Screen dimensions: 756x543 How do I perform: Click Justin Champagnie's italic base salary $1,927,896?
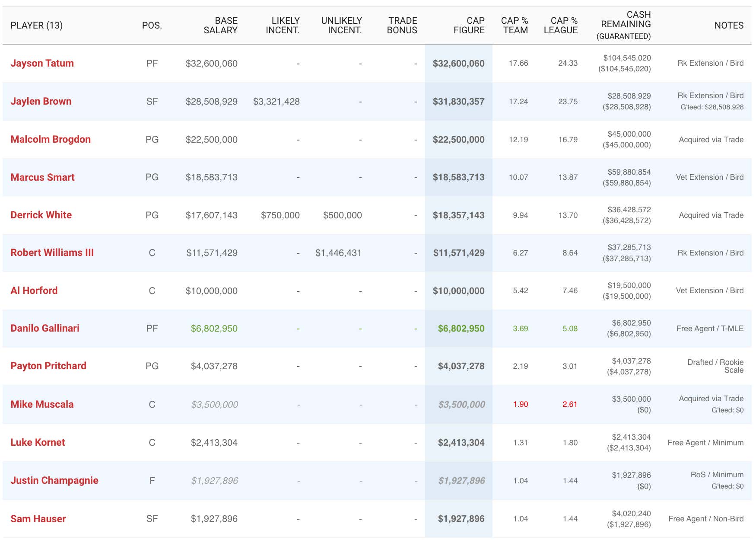click(215, 481)
